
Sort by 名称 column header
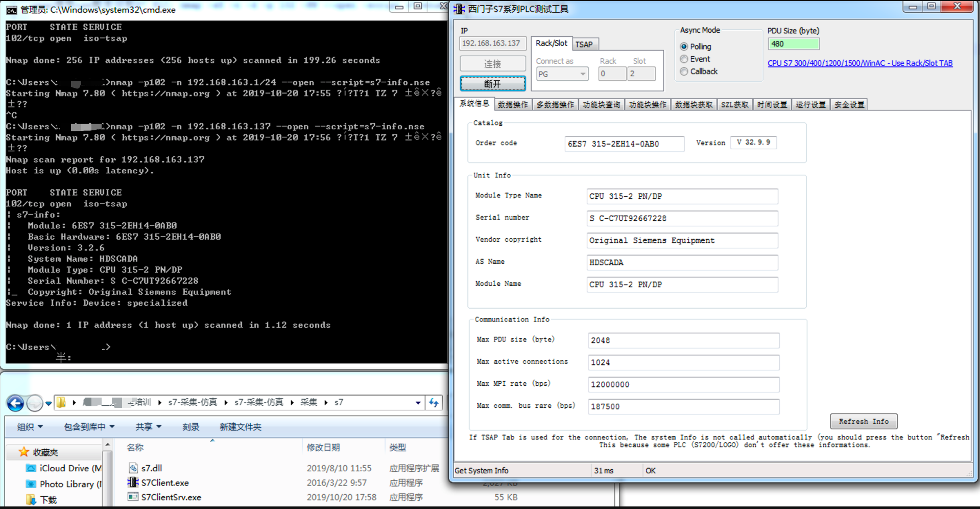pyautogui.click(x=135, y=447)
